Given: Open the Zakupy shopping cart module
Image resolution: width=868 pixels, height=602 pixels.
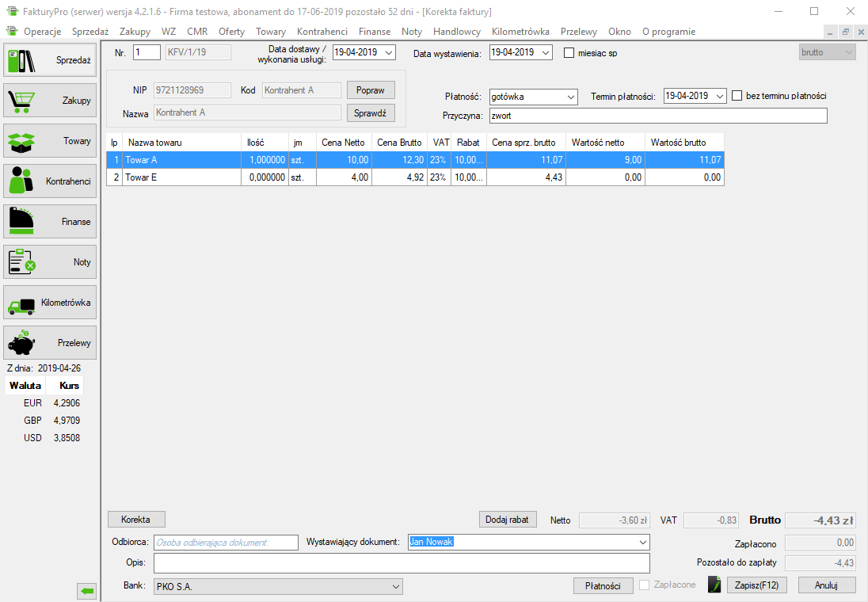Looking at the screenshot, I should [x=50, y=101].
